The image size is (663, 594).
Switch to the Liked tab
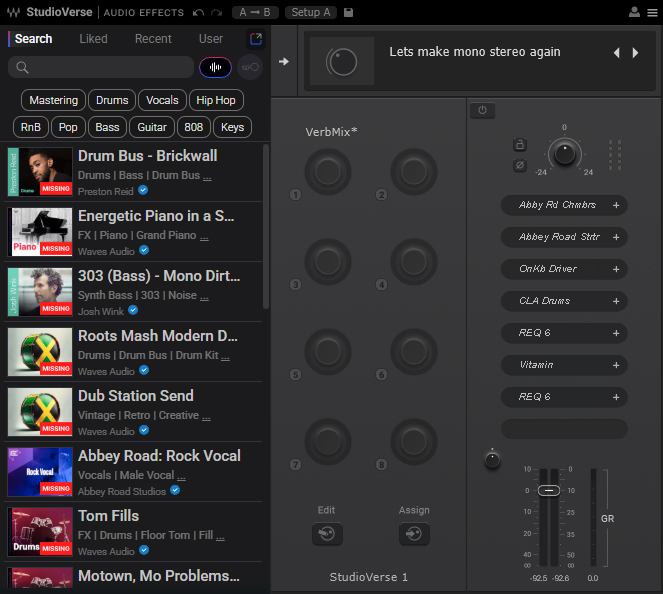(93, 39)
